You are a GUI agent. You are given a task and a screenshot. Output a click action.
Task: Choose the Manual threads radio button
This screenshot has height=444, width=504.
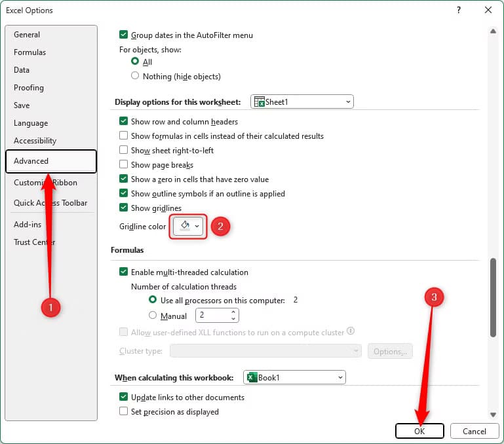[153, 315]
